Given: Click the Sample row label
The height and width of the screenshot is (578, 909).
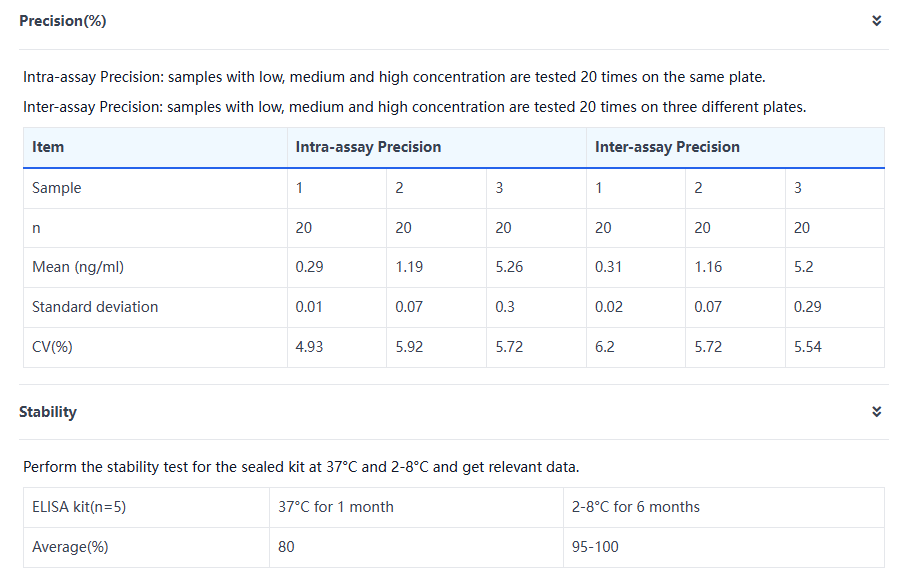Looking at the screenshot, I should coord(57,188).
